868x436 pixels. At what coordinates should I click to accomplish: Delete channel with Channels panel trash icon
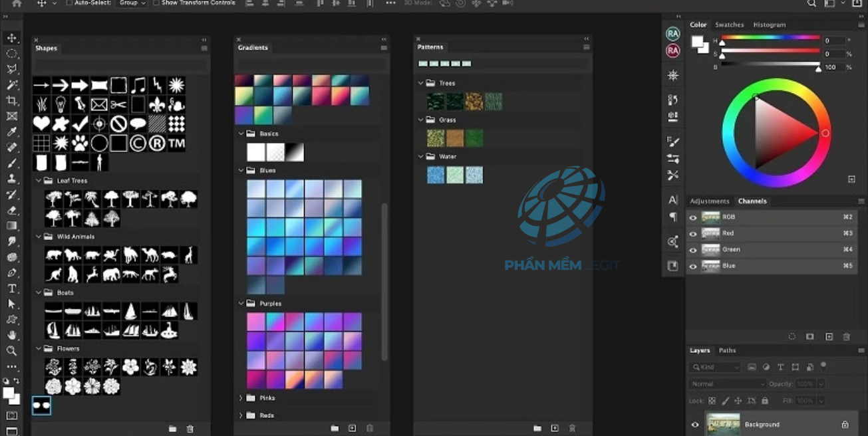pyautogui.click(x=847, y=337)
